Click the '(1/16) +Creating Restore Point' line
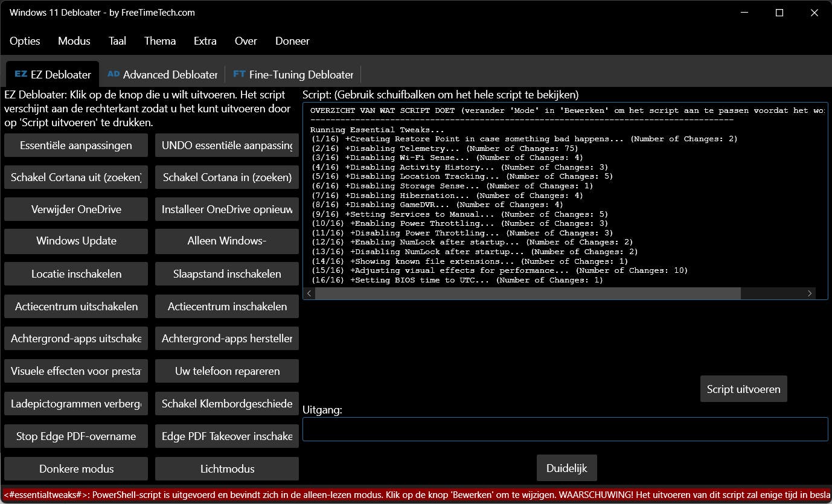Viewport: 832px width, 504px height. (524, 139)
